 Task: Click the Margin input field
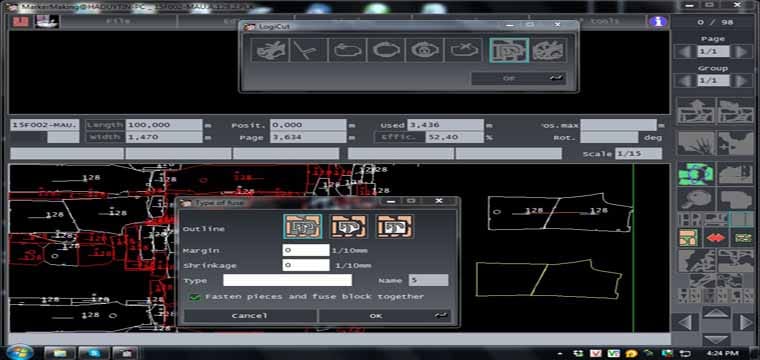click(x=306, y=250)
